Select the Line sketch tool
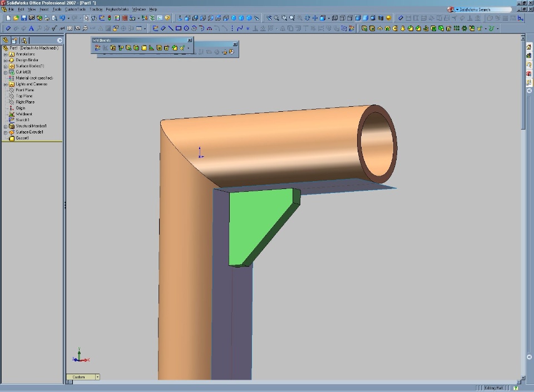Viewport: 534px width, 392px height. (171, 28)
